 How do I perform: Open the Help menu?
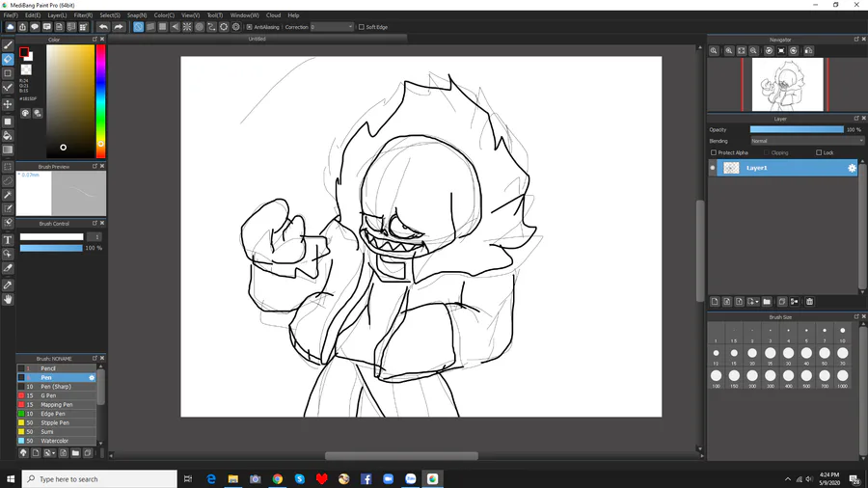[293, 15]
